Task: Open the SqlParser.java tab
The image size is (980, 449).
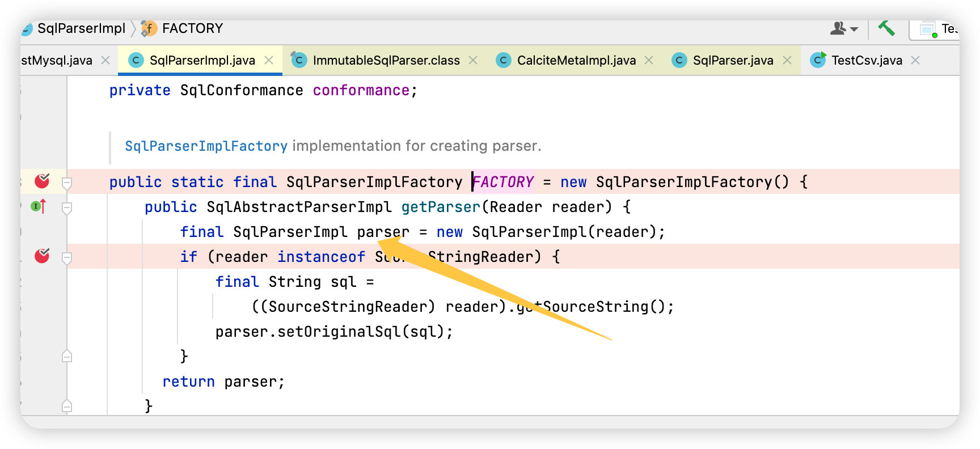Action: [x=733, y=60]
